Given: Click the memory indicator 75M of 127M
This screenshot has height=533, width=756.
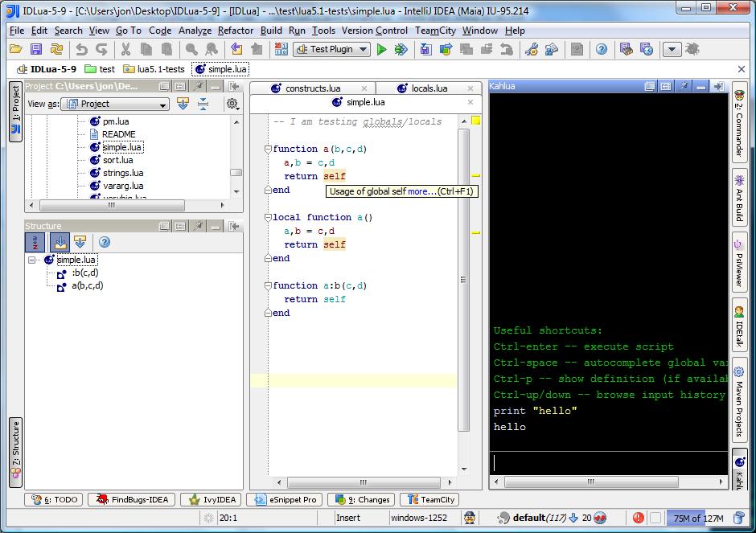Looking at the screenshot, I should click(697, 519).
